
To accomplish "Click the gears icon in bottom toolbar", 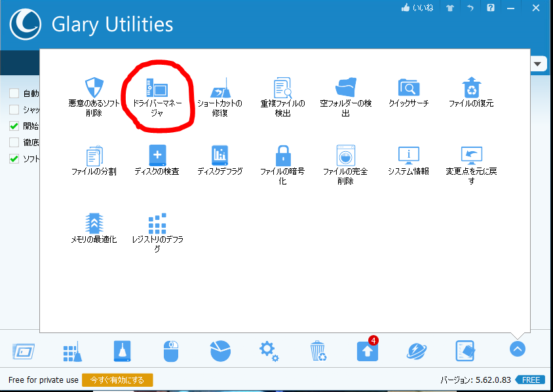I will click(x=269, y=351).
